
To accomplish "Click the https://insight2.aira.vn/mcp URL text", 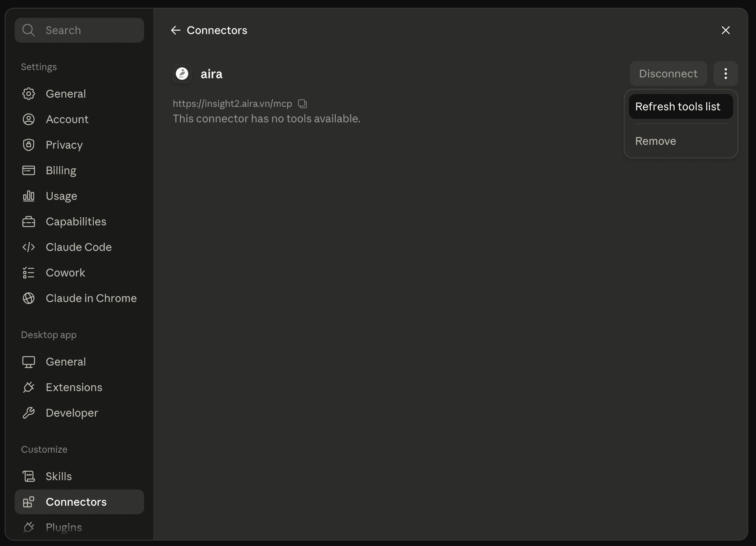I will tap(232, 104).
